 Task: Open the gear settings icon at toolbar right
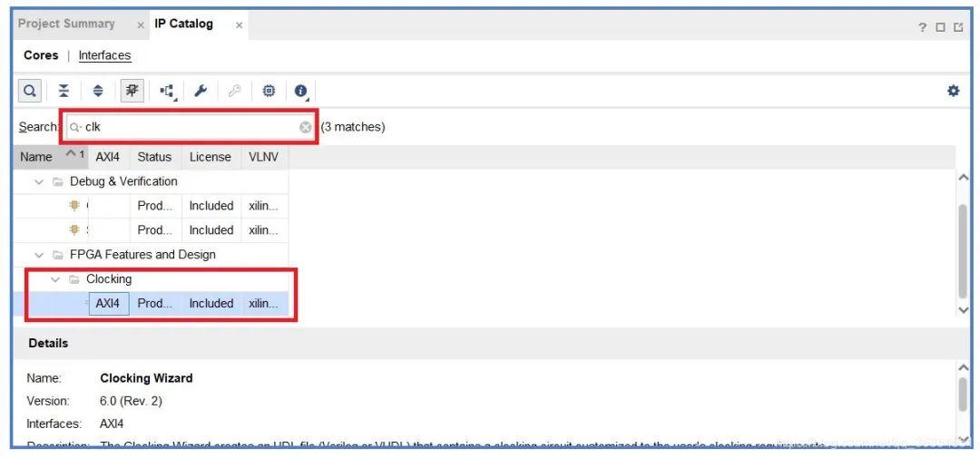(x=953, y=92)
